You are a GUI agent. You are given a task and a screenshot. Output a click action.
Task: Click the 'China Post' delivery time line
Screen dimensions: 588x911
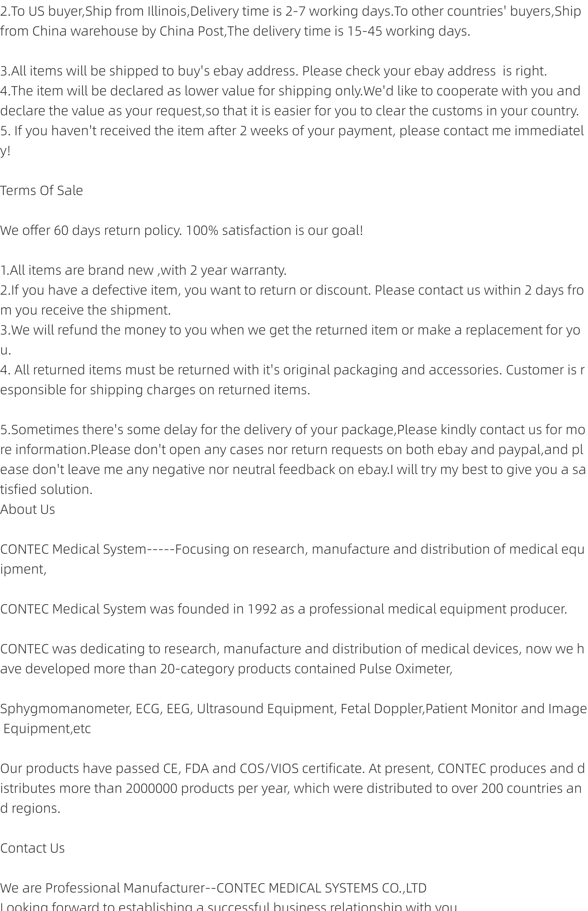pyautogui.click(x=235, y=31)
